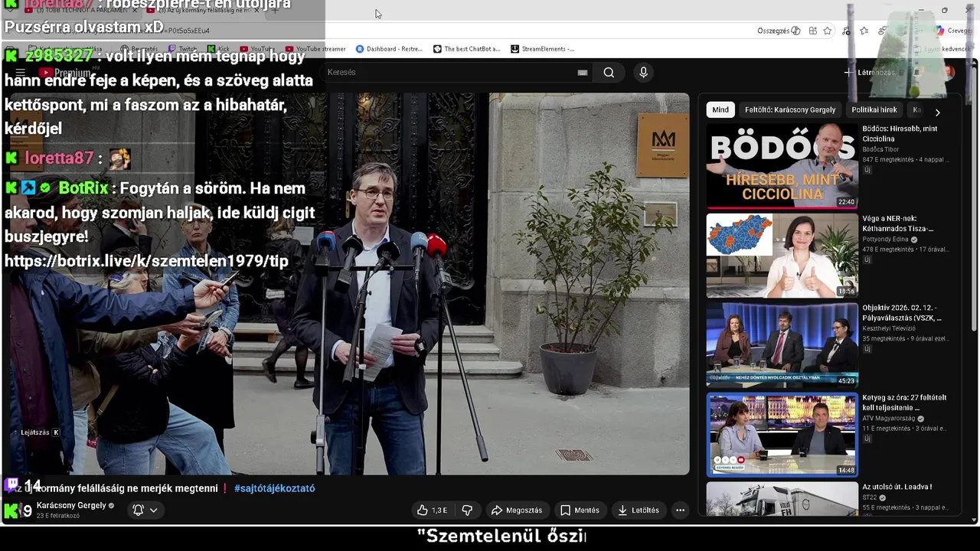Open YouTube streamer bookmark
980x551 pixels.
pyautogui.click(x=315, y=49)
